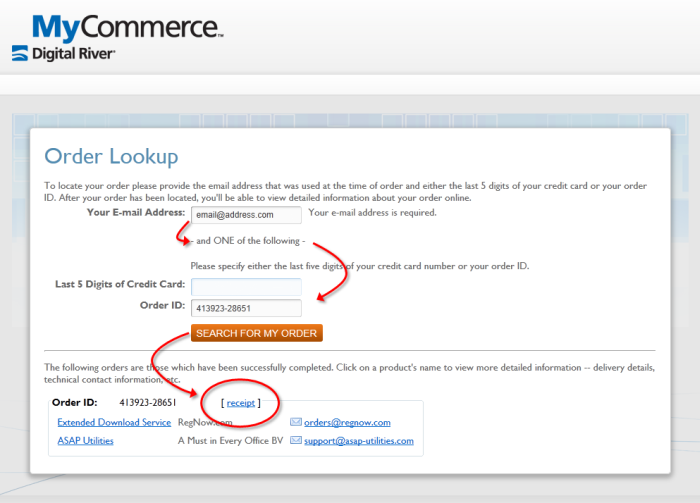
Task: Click envelope icon beside support@asap-utilities.com
Action: 296,441
